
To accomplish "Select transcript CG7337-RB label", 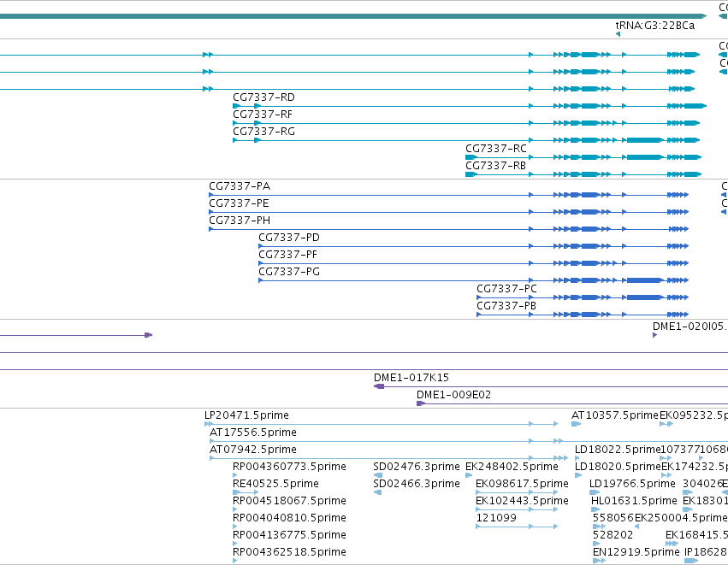I will pyautogui.click(x=496, y=166).
